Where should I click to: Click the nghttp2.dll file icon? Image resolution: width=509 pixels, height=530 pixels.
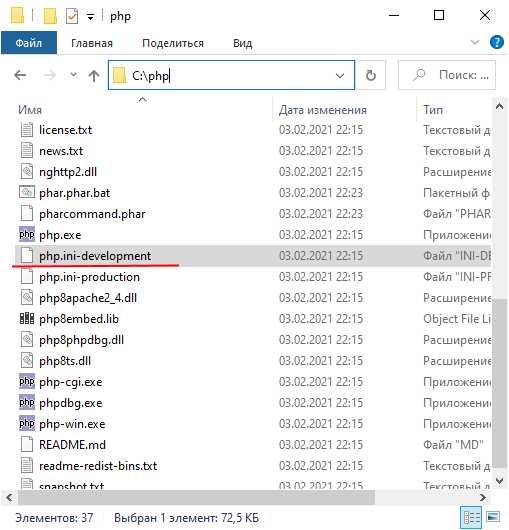[x=27, y=172]
